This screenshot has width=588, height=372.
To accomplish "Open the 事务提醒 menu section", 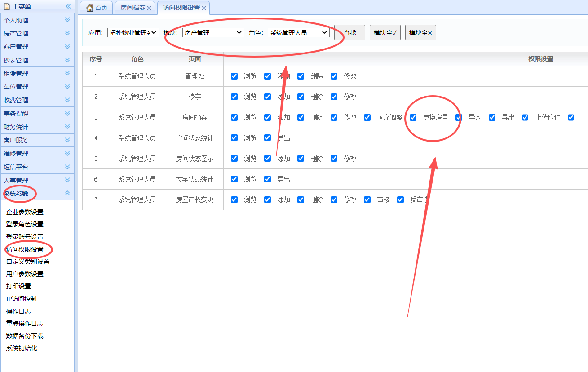I will pos(37,114).
